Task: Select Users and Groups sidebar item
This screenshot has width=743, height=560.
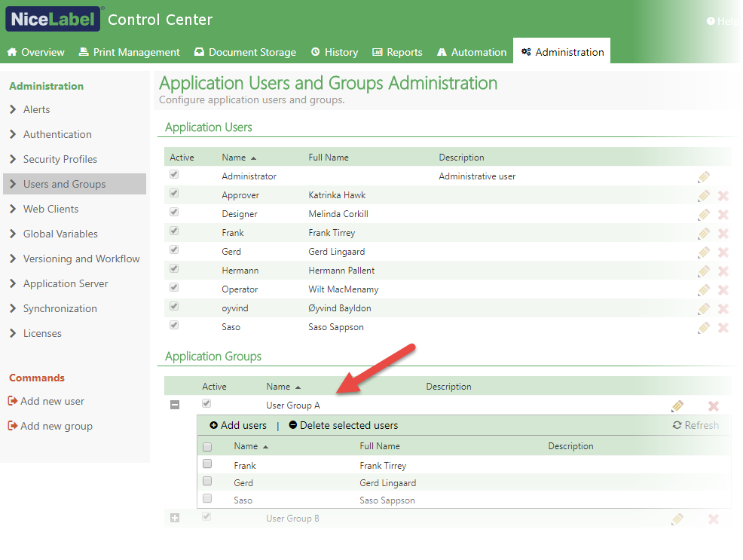Action: click(75, 184)
